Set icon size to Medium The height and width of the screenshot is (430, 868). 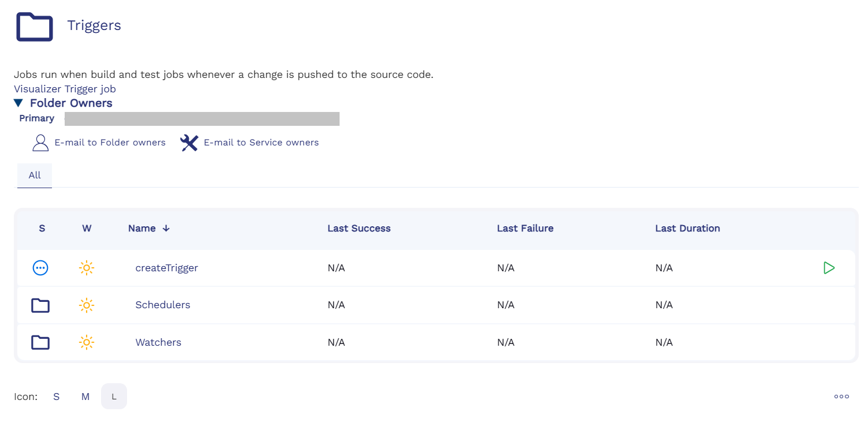click(x=85, y=397)
